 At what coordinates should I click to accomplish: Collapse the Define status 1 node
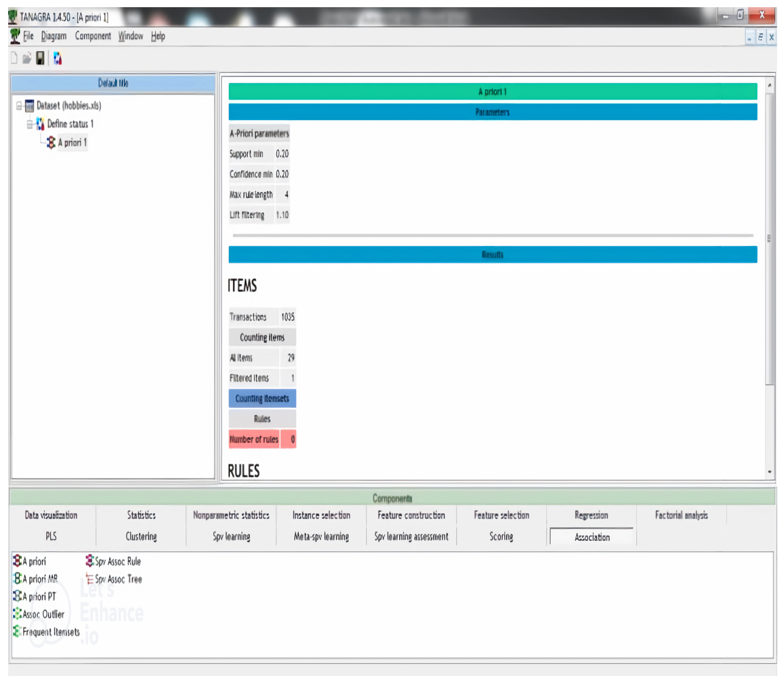point(30,124)
